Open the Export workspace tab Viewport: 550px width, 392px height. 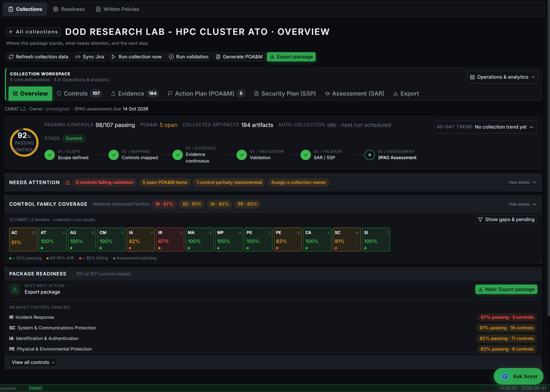click(x=406, y=93)
